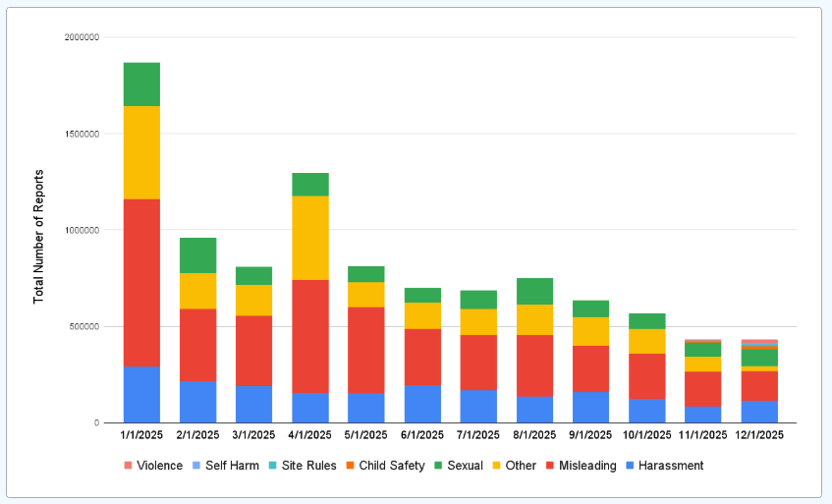Select the 7/1/2025 x-axis date label

click(x=478, y=434)
